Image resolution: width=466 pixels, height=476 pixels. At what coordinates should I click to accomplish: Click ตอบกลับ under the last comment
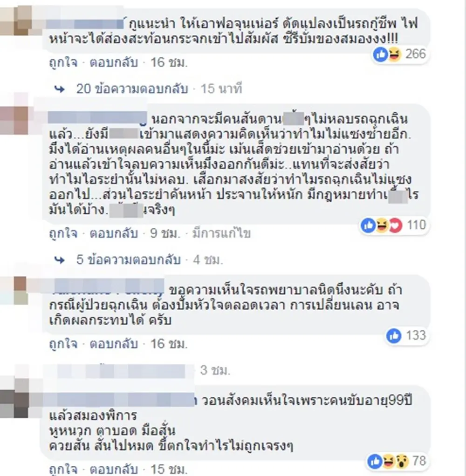pos(114,469)
